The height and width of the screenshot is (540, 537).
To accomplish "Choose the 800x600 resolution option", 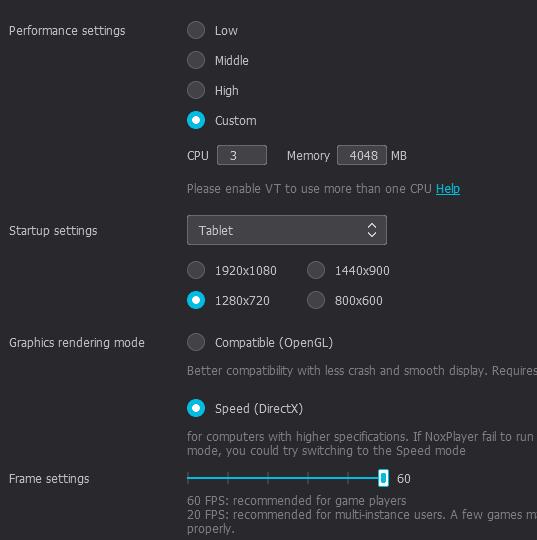I will click(x=316, y=300).
